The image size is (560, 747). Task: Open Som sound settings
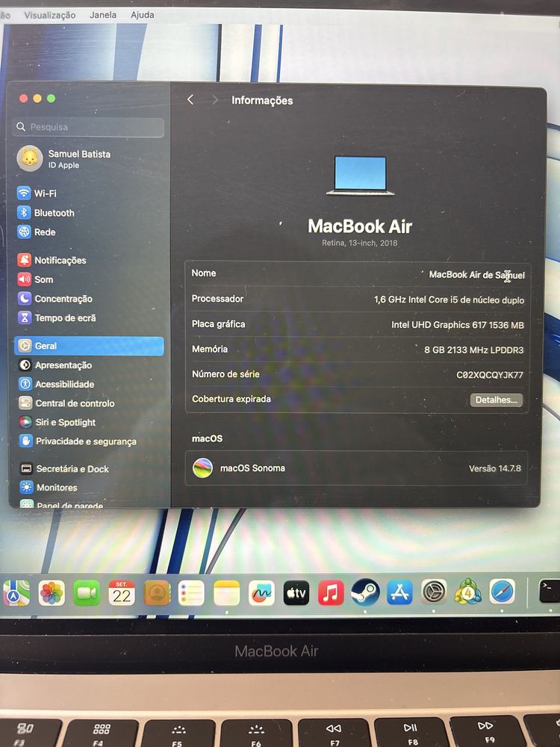pyautogui.click(x=36, y=279)
